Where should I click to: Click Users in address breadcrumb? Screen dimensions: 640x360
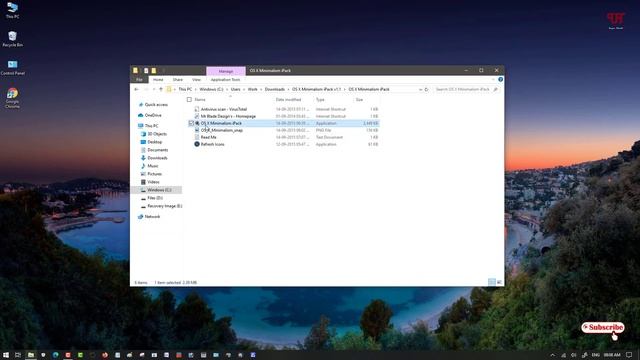(x=236, y=89)
